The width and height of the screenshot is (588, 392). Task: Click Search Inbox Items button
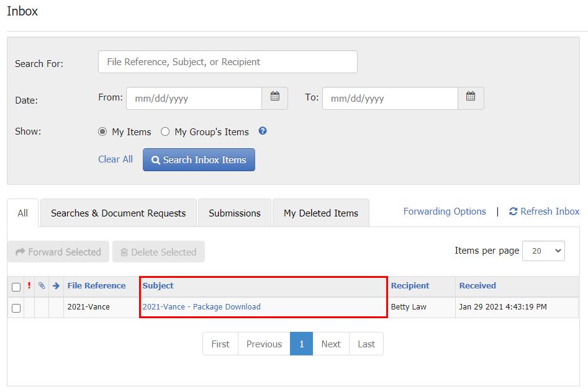pos(199,159)
